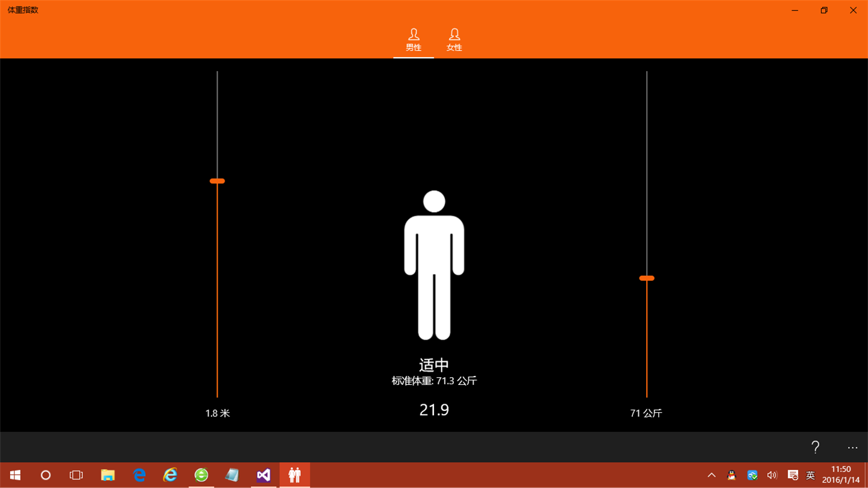Viewport: 868px width, 488px height.
Task: Toggle the 英 input language indicator
Action: pos(811,475)
